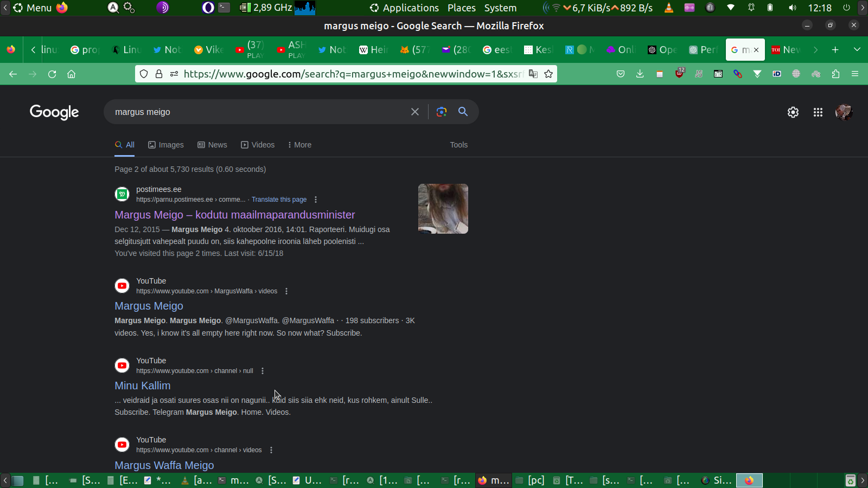Open the Firefox application hamburger menu
868x488 pixels.
pyautogui.click(x=855, y=74)
